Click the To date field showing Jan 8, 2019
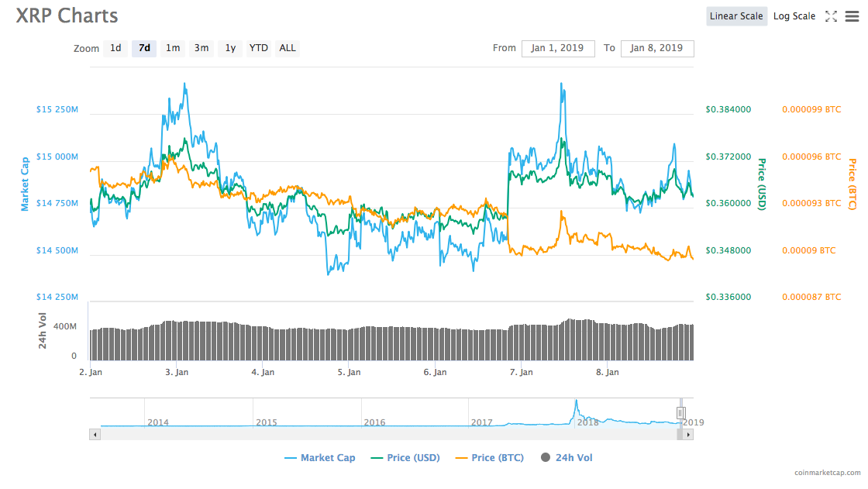The image size is (868, 489). point(657,48)
